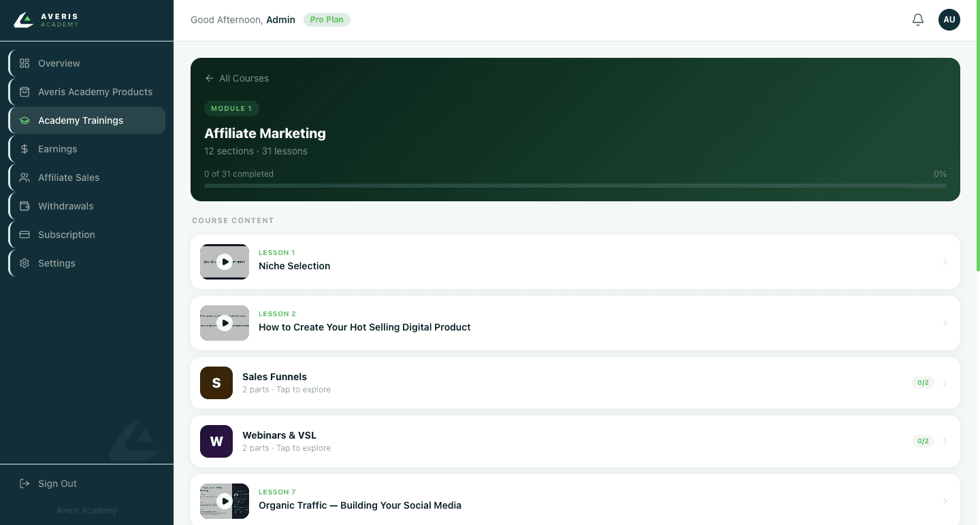The image size is (980, 525).
Task: Click the COURSE CONTENT heading
Action: tap(233, 221)
